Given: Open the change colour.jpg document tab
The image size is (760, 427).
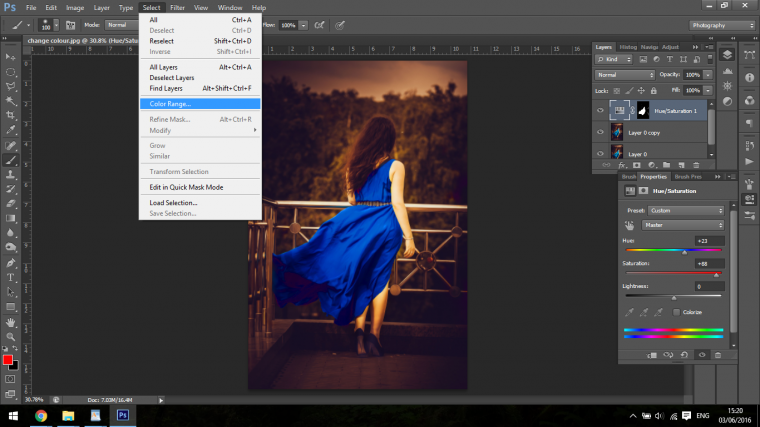Looking at the screenshot, I should coord(82,41).
